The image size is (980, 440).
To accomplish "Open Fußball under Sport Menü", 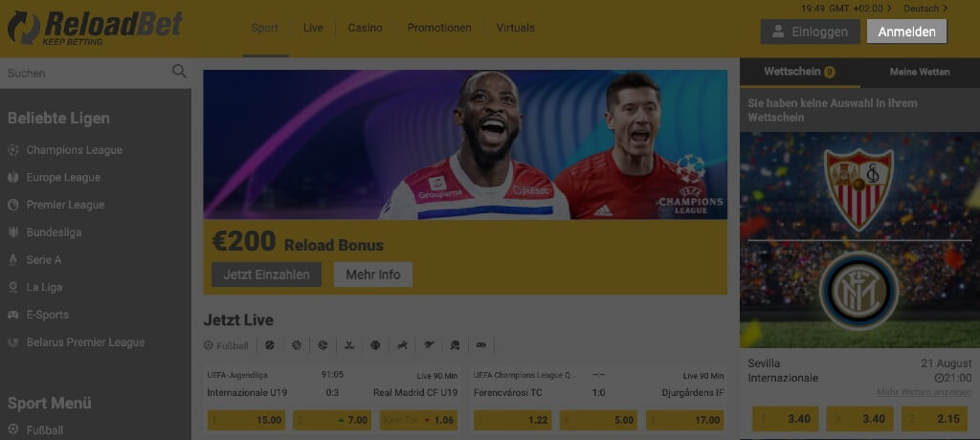I will [x=44, y=430].
